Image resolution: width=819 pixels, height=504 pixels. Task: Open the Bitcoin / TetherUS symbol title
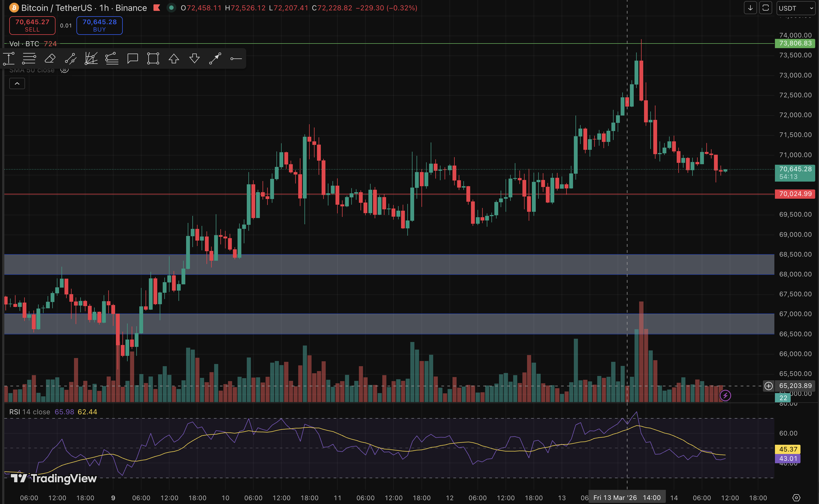(x=57, y=8)
